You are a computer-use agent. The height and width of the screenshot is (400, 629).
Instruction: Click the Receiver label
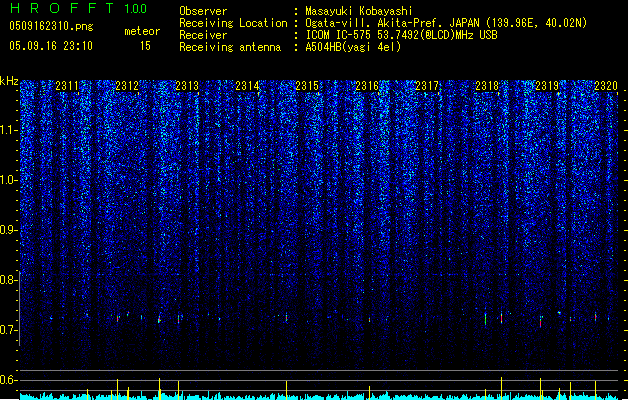(x=203, y=35)
